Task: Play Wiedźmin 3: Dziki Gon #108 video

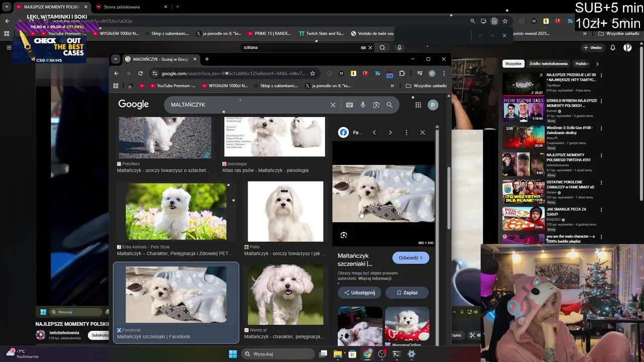Action: [524, 137]
